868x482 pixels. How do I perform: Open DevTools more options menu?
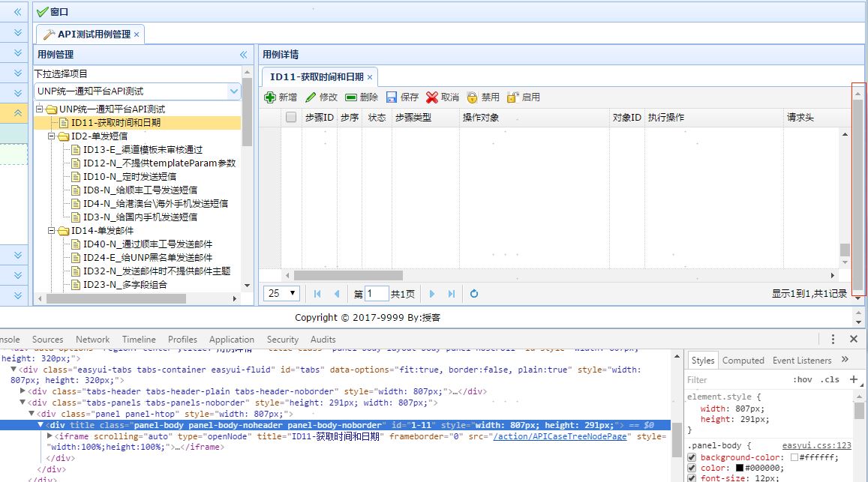pos(833,339)
